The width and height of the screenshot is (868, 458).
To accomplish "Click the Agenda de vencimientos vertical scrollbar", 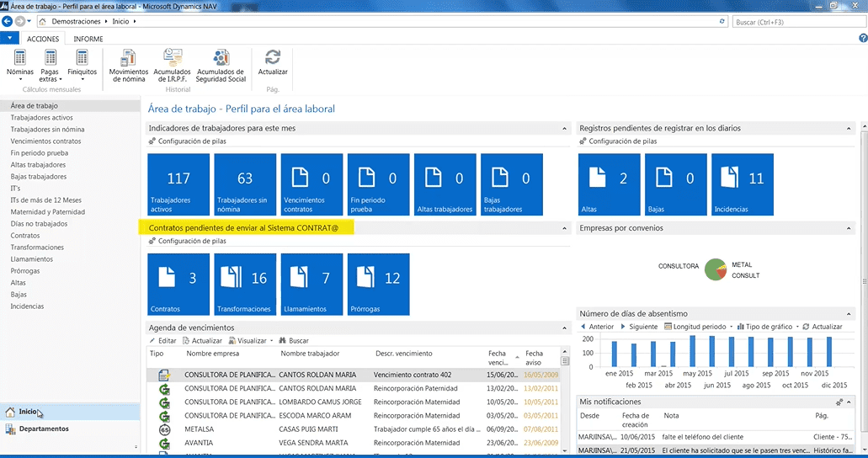I will click(565, 402).
